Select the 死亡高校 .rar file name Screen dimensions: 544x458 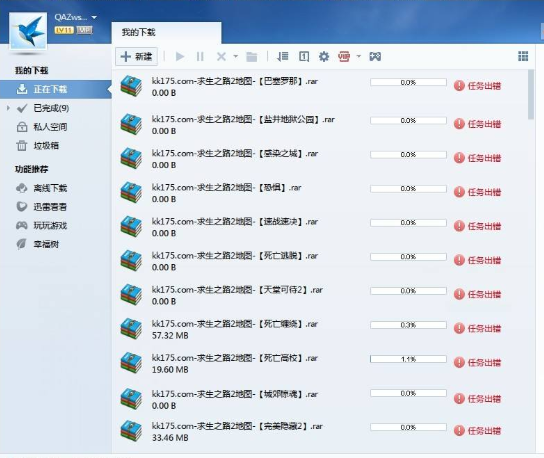pyautogui.click(x=235, y=358)
